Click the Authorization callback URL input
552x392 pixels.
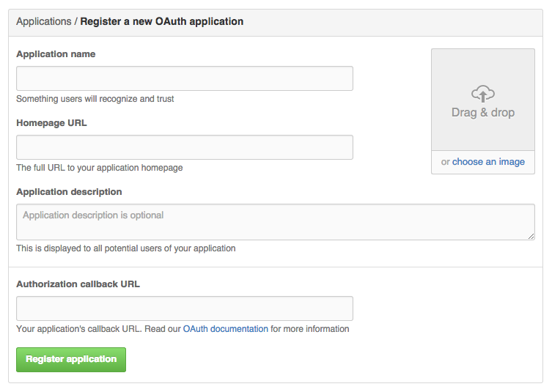(x=185, y=308)
